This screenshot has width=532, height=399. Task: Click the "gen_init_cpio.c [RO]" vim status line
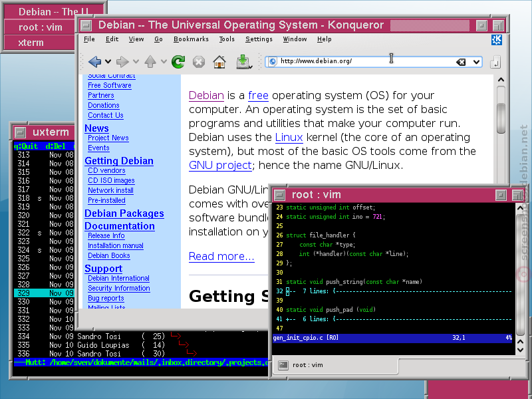coord(393,338)
